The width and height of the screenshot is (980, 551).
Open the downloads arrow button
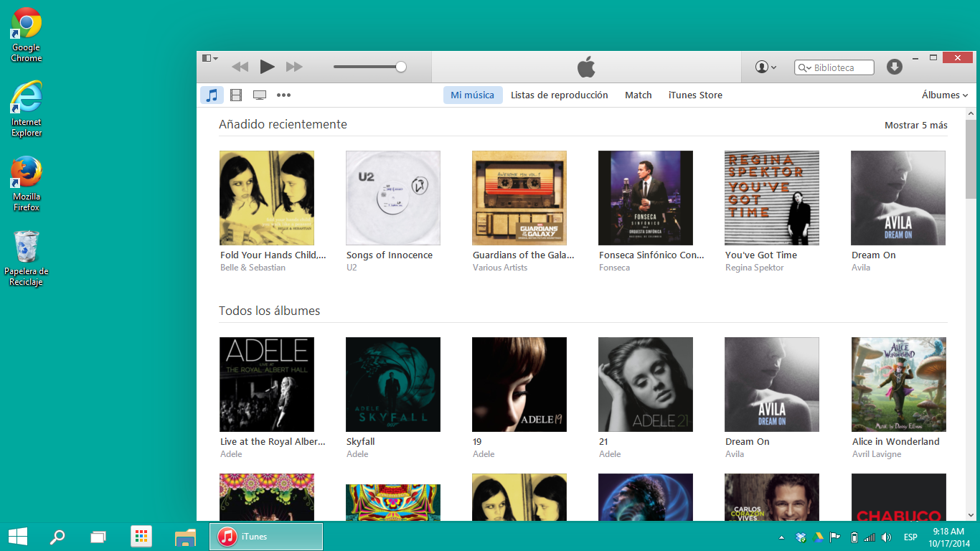pyautogui.click(x=894, y=67)
